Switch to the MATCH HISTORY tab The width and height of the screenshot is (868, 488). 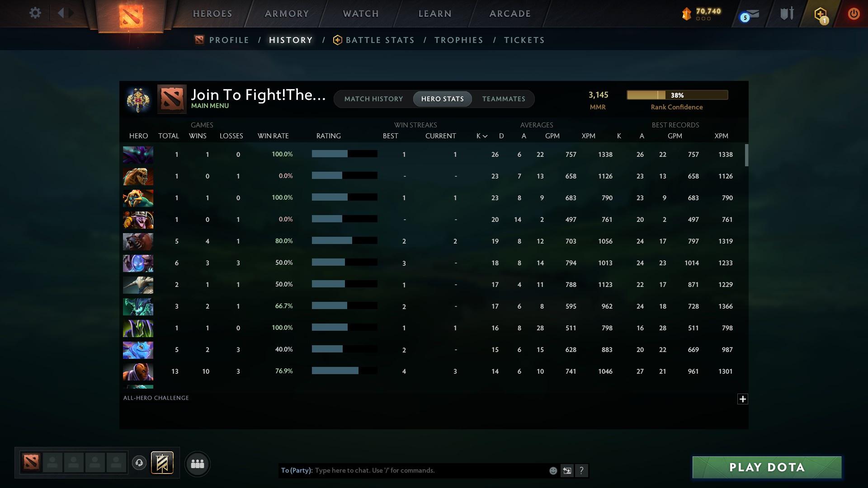coord(373,99)
